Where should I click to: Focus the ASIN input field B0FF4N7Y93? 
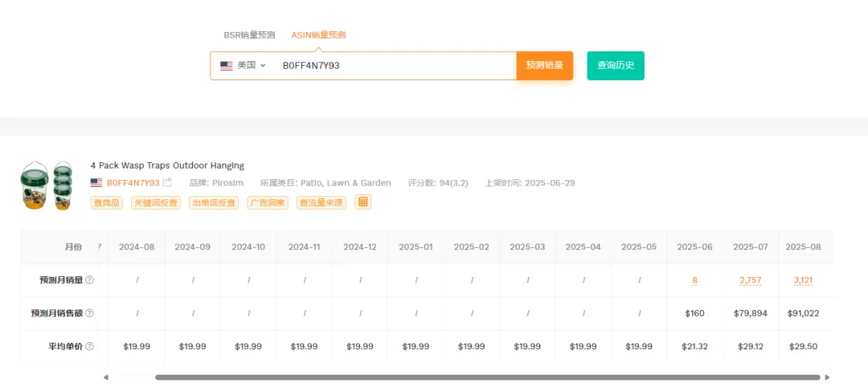tap(395, 65)
